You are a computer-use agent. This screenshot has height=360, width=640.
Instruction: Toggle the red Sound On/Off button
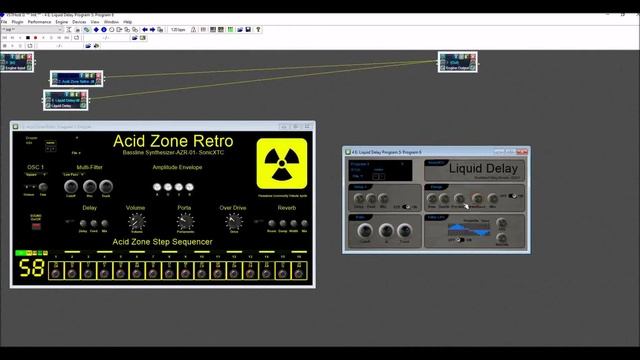[36, 226]
